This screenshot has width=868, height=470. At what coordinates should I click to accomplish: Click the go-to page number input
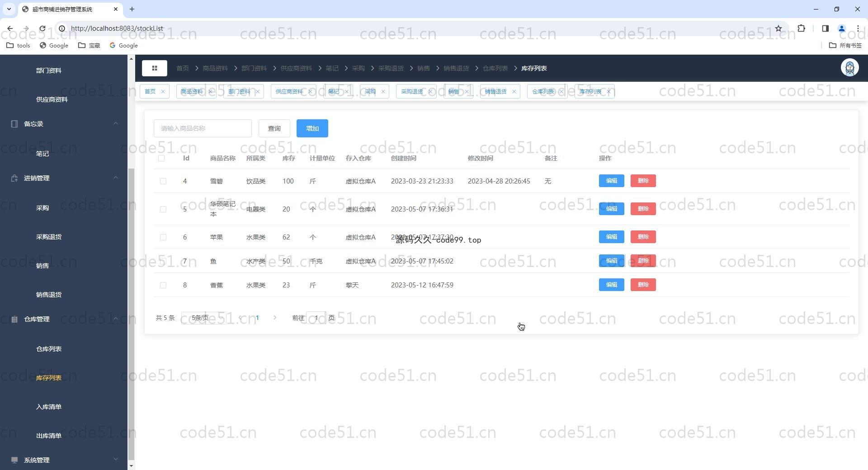pyautogui.click(x=316, y=318)
